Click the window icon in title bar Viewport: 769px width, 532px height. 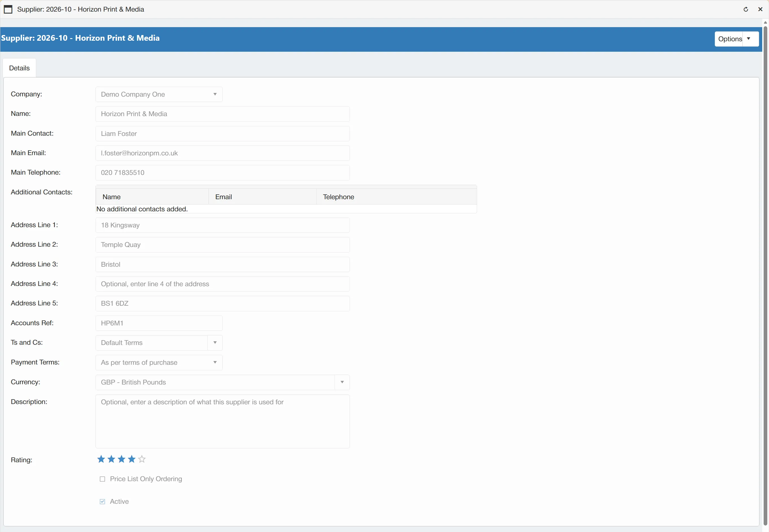8,9
